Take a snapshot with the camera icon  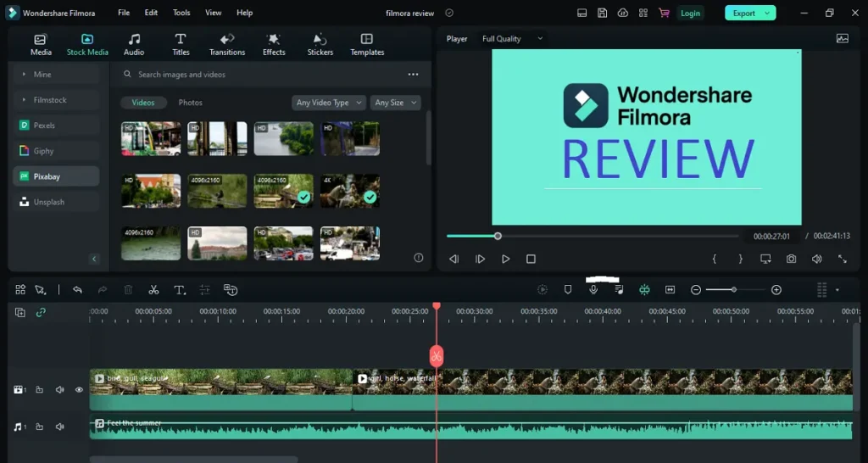792,259
